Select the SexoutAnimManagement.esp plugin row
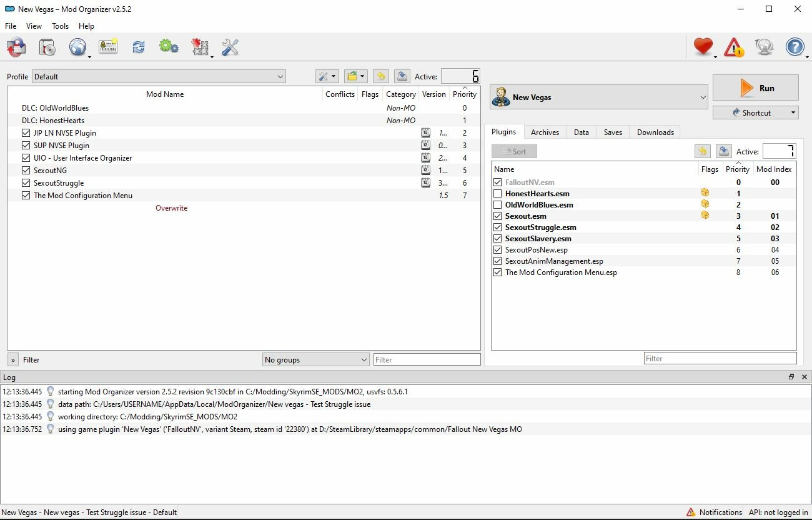 (x=643, y=261)
